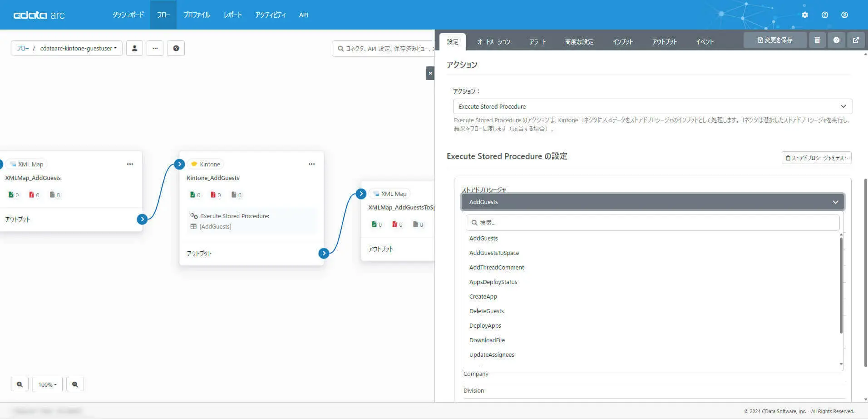Click the Kintone_AddGuests output port arrow
The height and width of the screenshot is (419, 868).
pos(324,253)
